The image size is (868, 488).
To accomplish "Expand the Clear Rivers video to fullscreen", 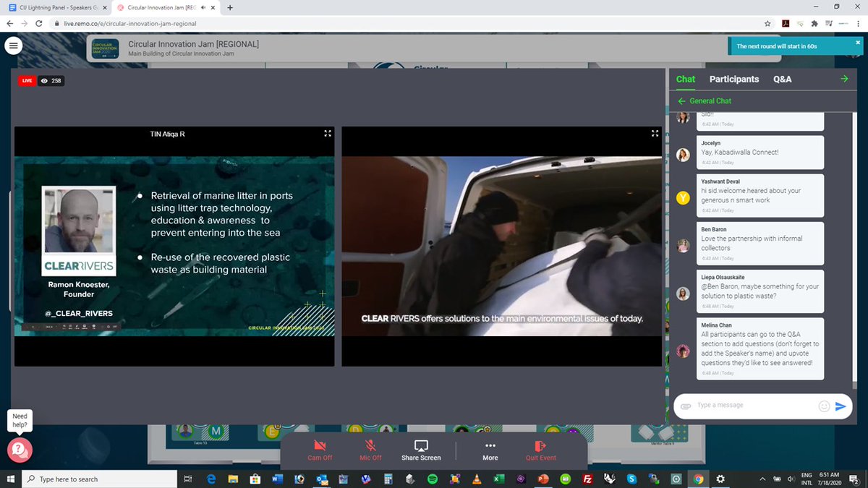I will pyautogui.click(x=655, y=133).
